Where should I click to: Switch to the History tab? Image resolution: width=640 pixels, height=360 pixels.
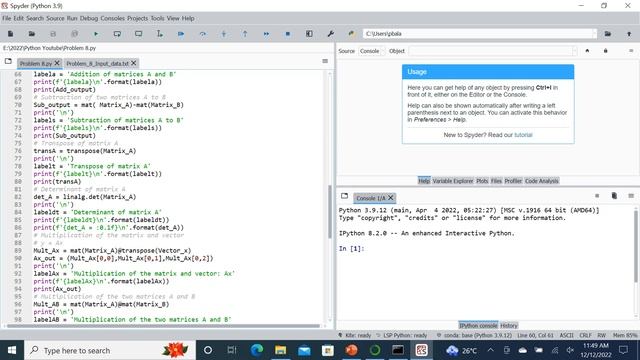tap(509, 325)
